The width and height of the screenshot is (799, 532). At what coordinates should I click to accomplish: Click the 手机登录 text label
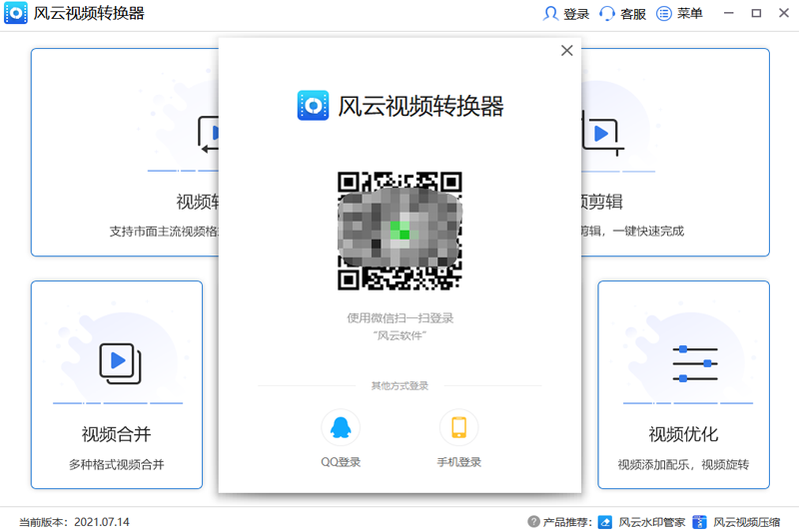click(458, 462)
